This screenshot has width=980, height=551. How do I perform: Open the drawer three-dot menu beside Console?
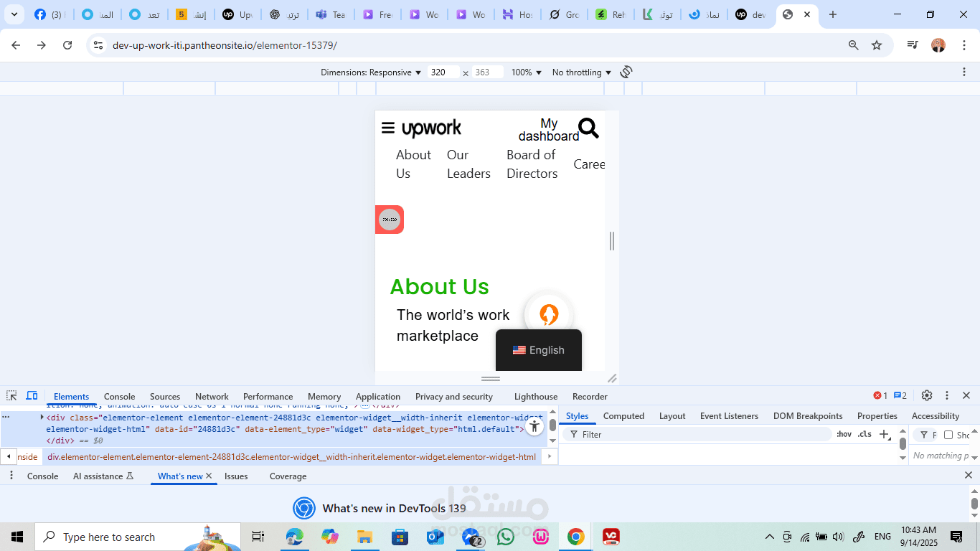point(11,476)
